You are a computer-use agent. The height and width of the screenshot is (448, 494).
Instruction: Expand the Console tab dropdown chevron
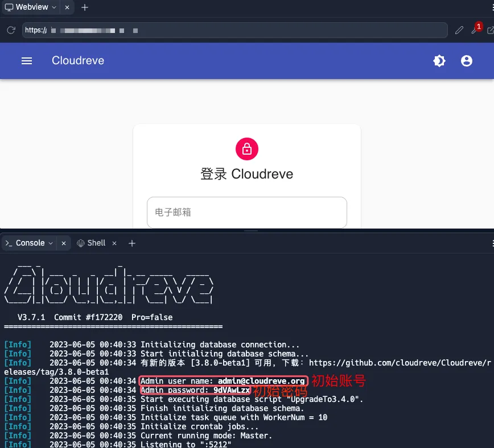[51, 243]
